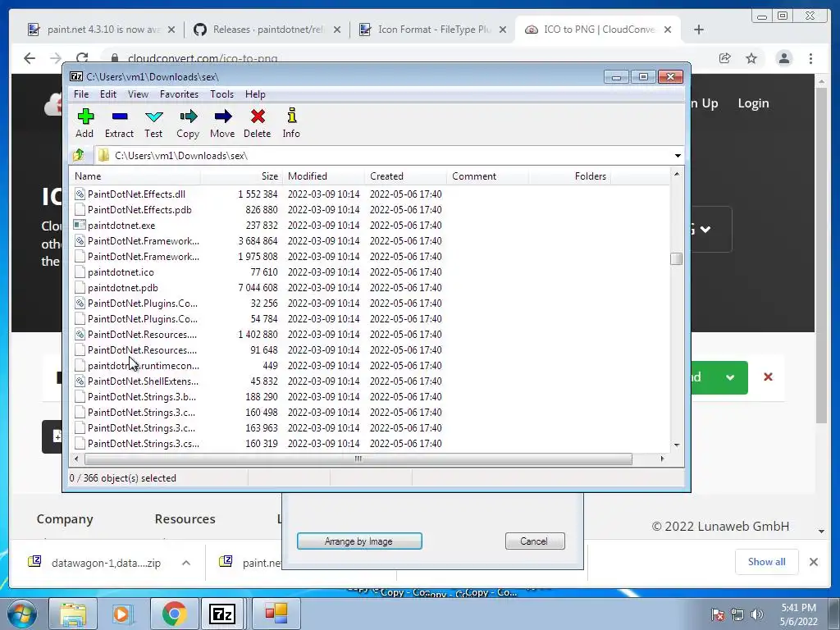This screenshot has height=630, width=840.
Task: Open the Tools menu
Action: pos(221,94)
